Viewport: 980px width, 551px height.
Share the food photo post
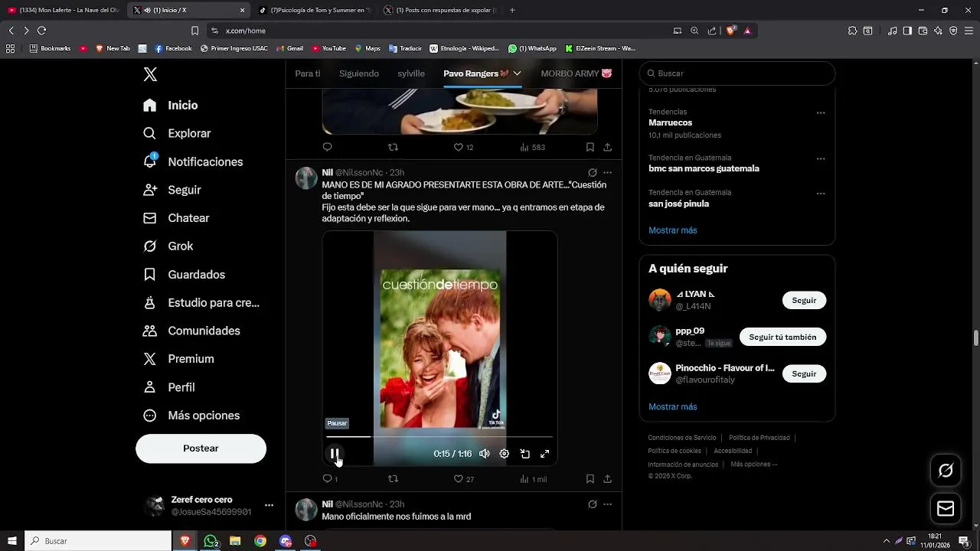(x=607, y=147)
